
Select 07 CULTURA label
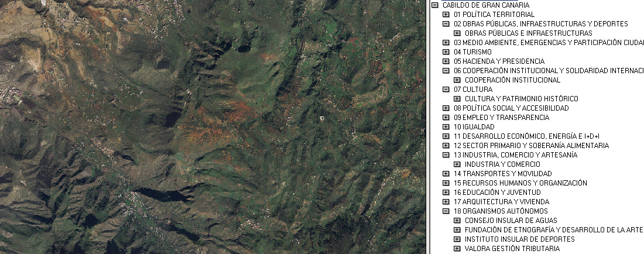pyautogui.click(x=473, y=90)
